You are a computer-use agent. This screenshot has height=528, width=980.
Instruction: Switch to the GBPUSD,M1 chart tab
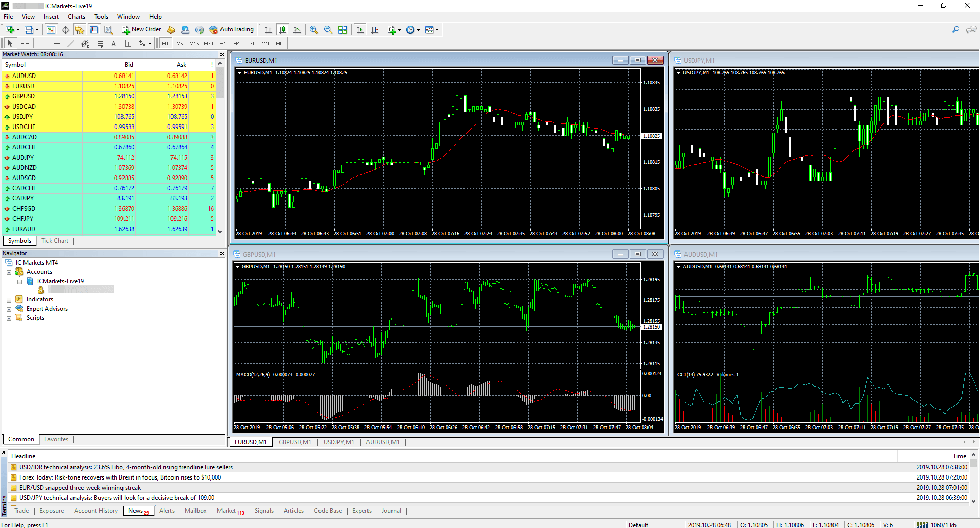pyautogui.click(x=295, y=442)
